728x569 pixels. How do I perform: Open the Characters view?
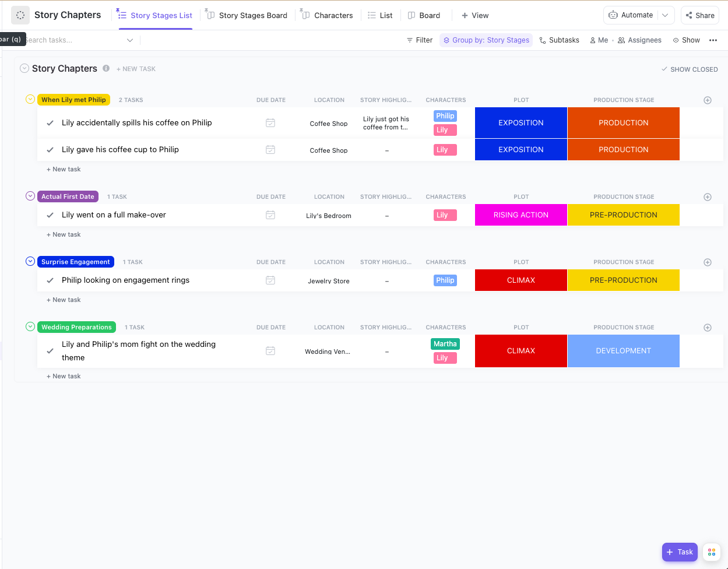tap(327, 15)
